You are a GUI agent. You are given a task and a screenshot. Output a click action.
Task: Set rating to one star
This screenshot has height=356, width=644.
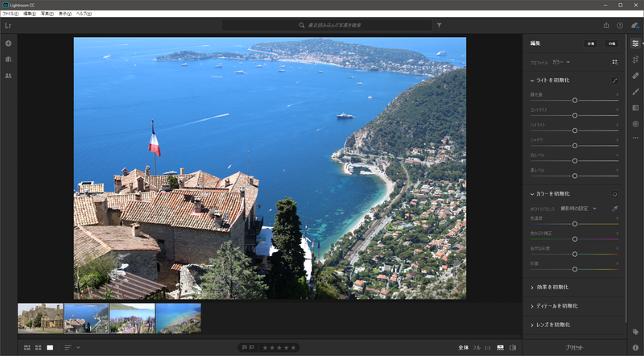[266, 348]
